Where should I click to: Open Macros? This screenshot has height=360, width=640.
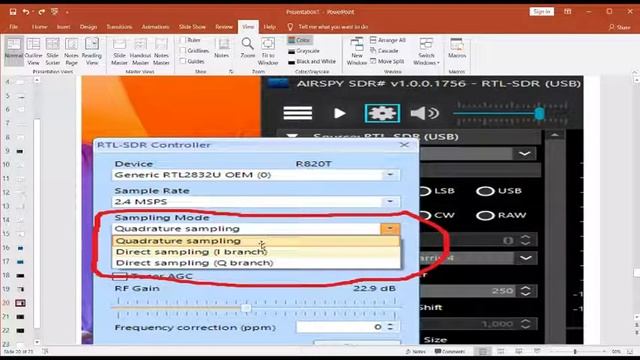457,48
